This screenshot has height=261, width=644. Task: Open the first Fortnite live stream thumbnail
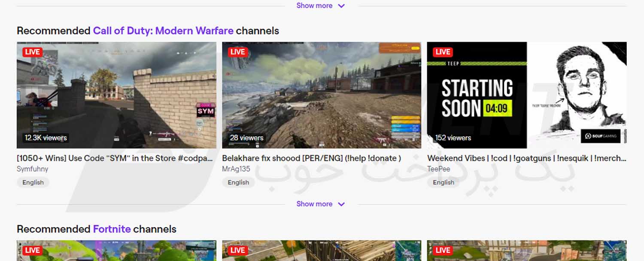click(x=116, y=251)
